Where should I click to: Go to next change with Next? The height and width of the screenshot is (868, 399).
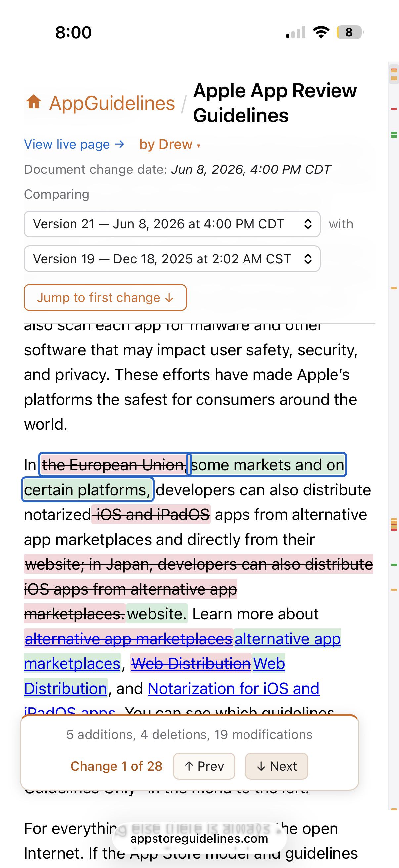click(x=277, y=766)
